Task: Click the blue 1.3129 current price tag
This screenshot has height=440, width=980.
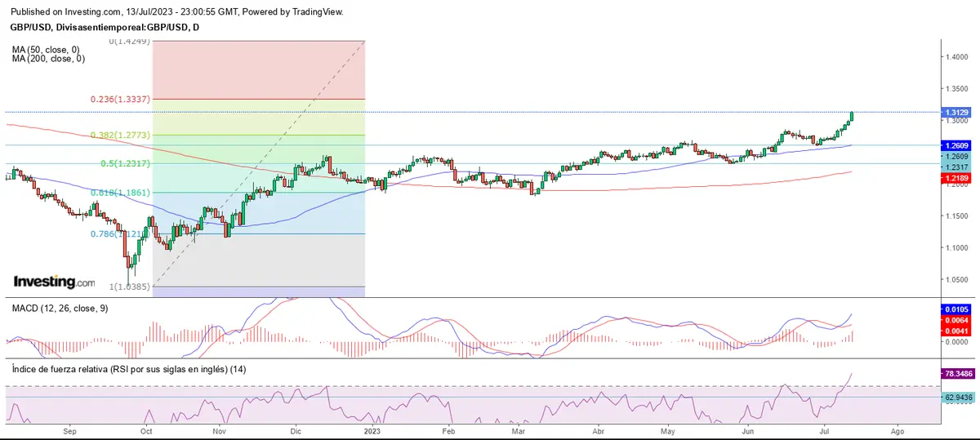Action: click(955, 113)
